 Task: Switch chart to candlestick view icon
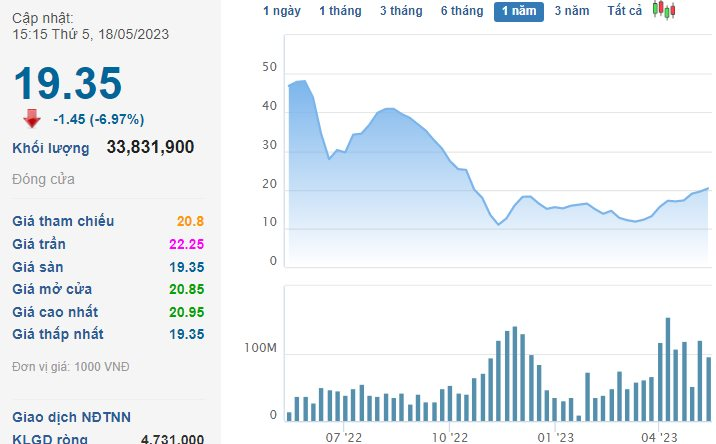tap(664, 10)
